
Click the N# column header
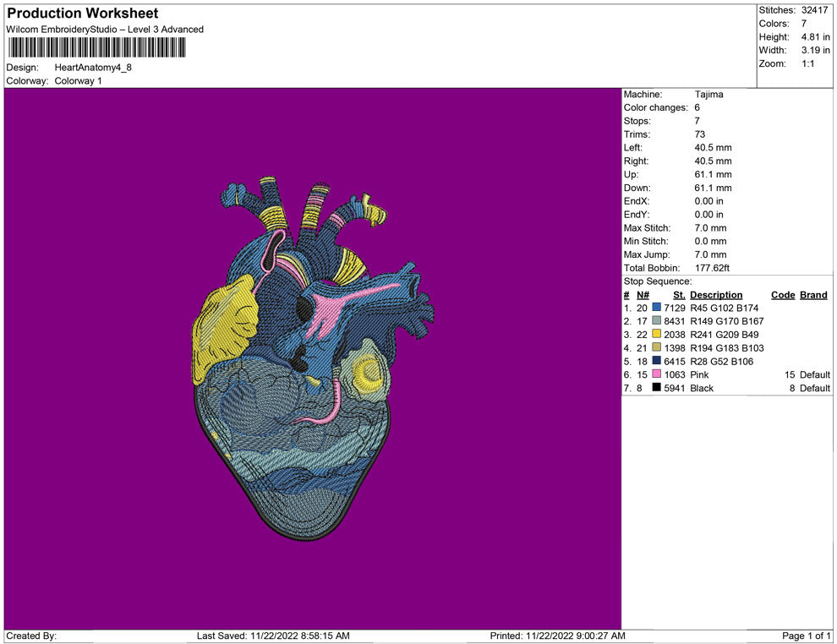[643, 295]
